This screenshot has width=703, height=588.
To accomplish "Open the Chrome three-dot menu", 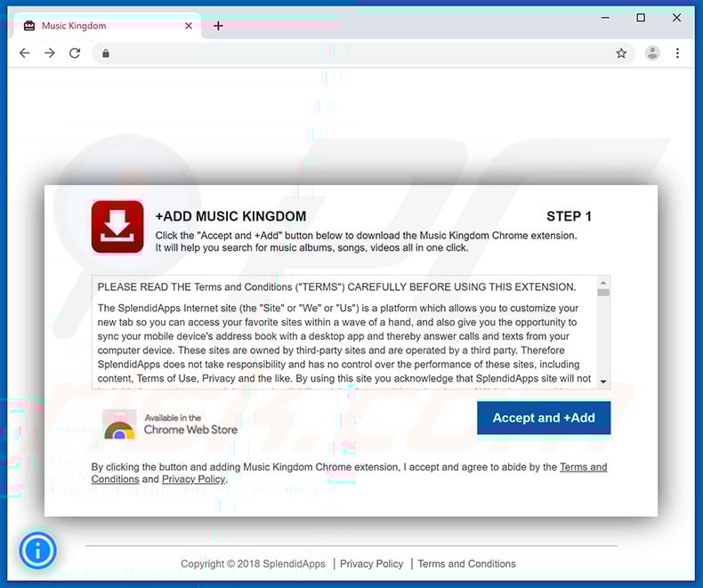I will [677, 53].
